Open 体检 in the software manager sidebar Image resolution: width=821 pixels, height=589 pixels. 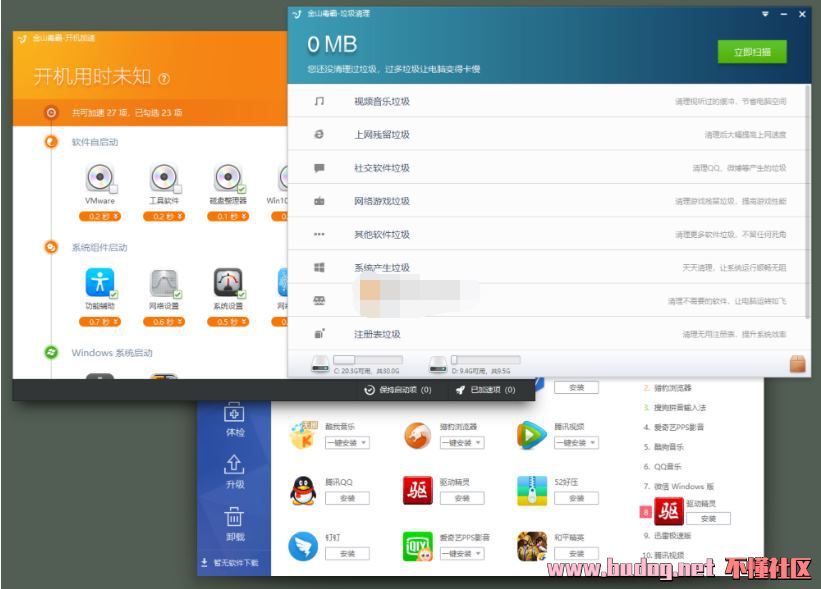[235, 420]
